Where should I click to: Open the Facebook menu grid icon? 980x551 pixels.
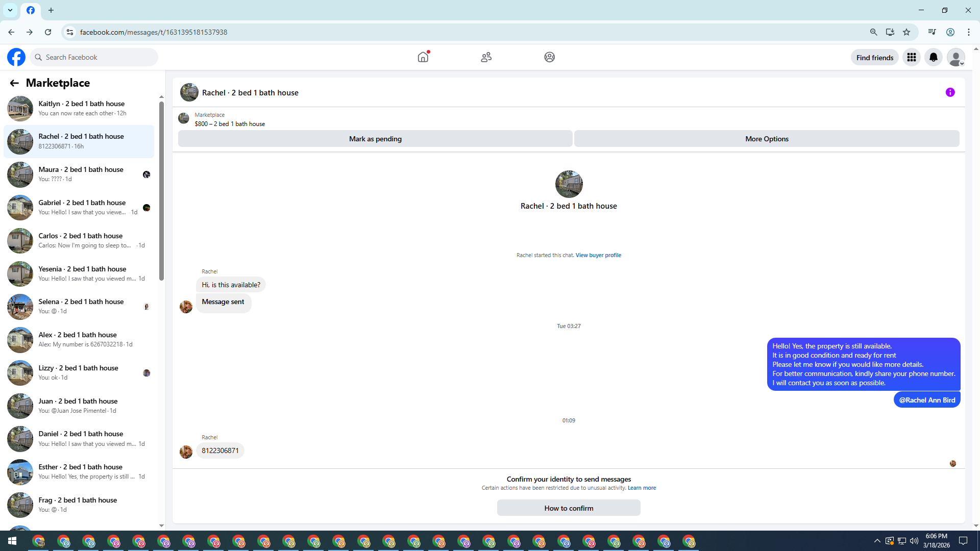click(911, 57)
